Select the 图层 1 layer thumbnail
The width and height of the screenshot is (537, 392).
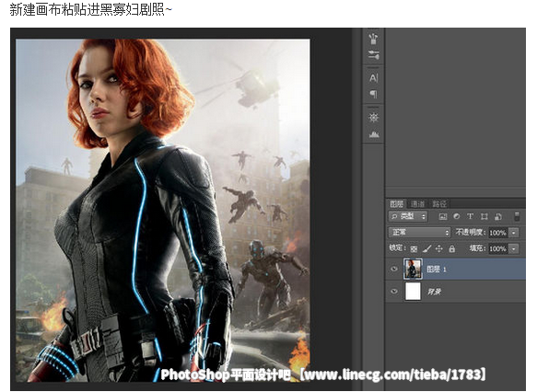tap(413, 269)
